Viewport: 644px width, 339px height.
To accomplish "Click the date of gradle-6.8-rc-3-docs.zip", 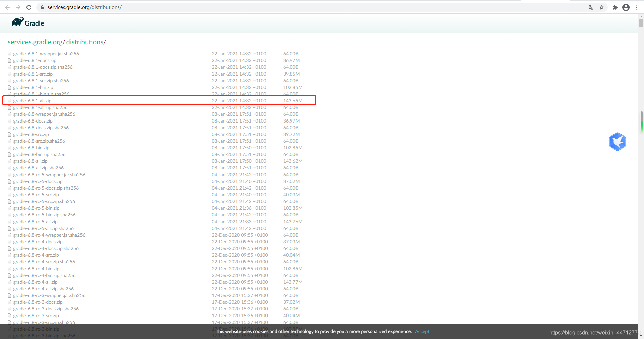I will [x=240, y=302].
